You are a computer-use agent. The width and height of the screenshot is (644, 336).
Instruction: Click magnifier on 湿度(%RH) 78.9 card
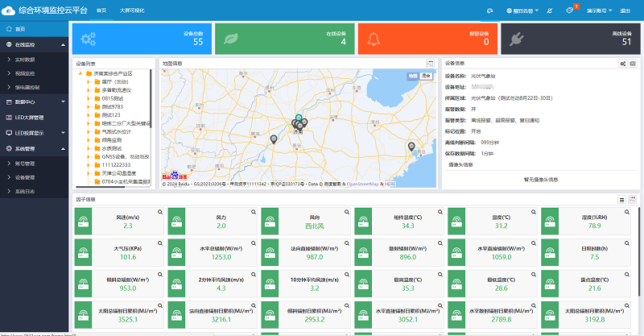[x=627, y=212]
